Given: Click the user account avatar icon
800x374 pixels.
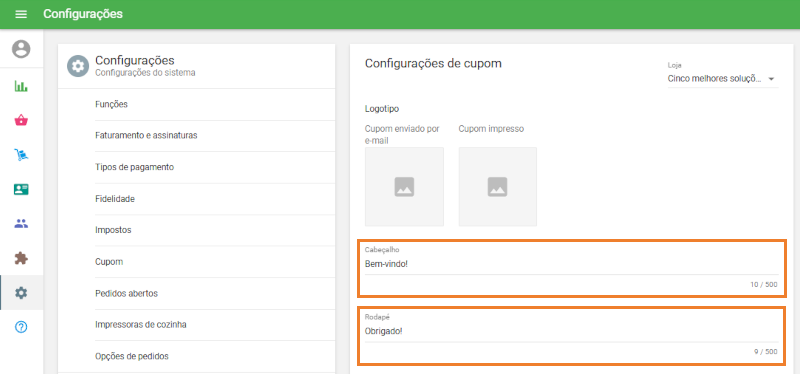Looking at the screenshot, I should coord(21,49).
